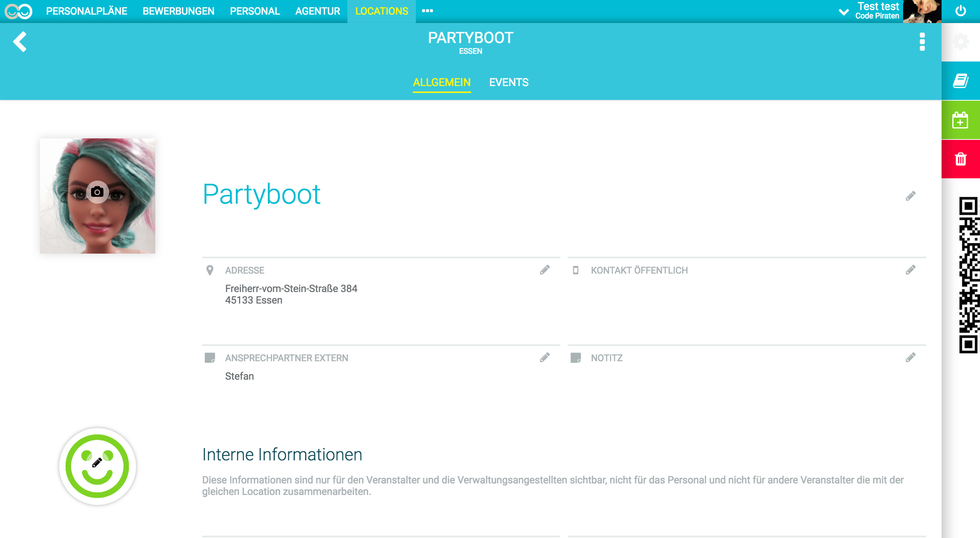Click the Code Piraten label

point(877,16)
